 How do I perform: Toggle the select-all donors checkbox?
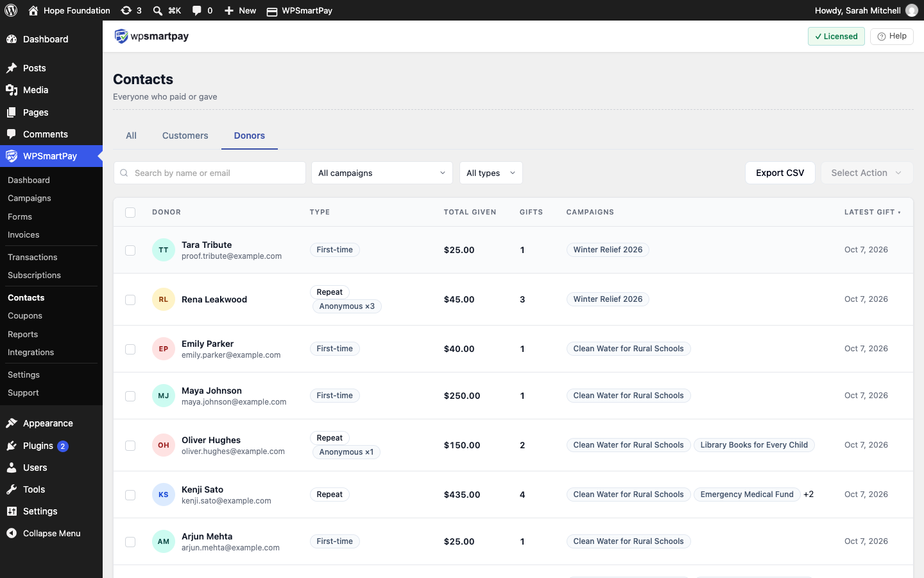(130, 213)
